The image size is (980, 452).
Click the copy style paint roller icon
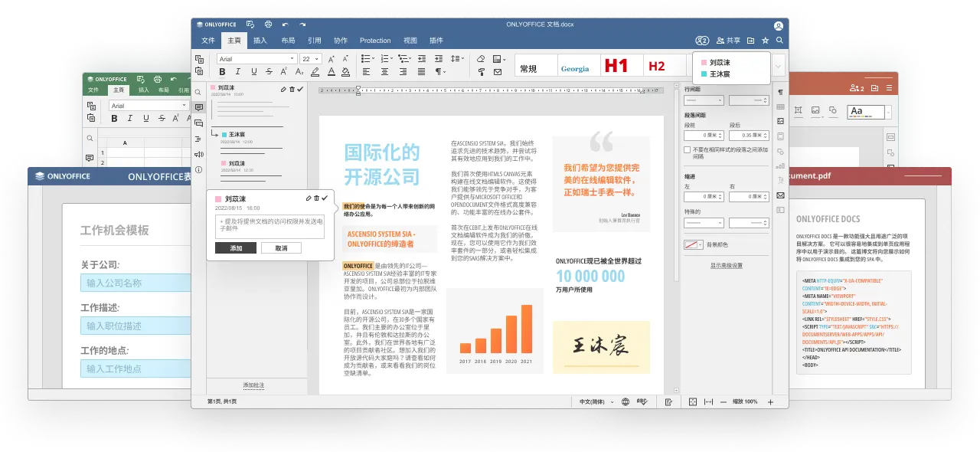click(x=481, y=72)
